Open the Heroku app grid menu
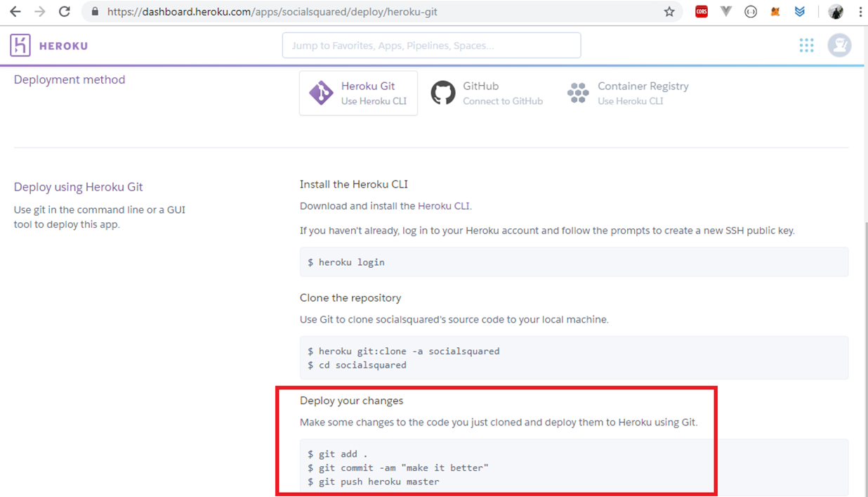The width and height of the screenshot is (868, 497). pos(806,46)
